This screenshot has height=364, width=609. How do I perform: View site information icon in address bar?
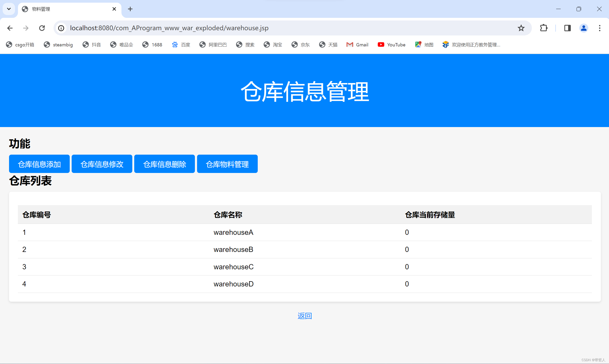(x=61, y=28)
